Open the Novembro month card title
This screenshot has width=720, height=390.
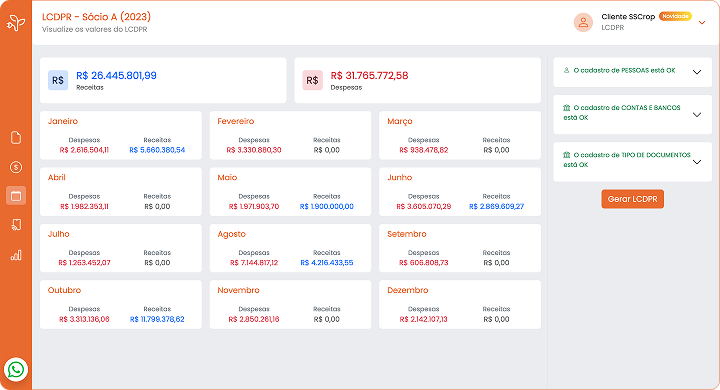pyautogui.click(x=238, y=290)
